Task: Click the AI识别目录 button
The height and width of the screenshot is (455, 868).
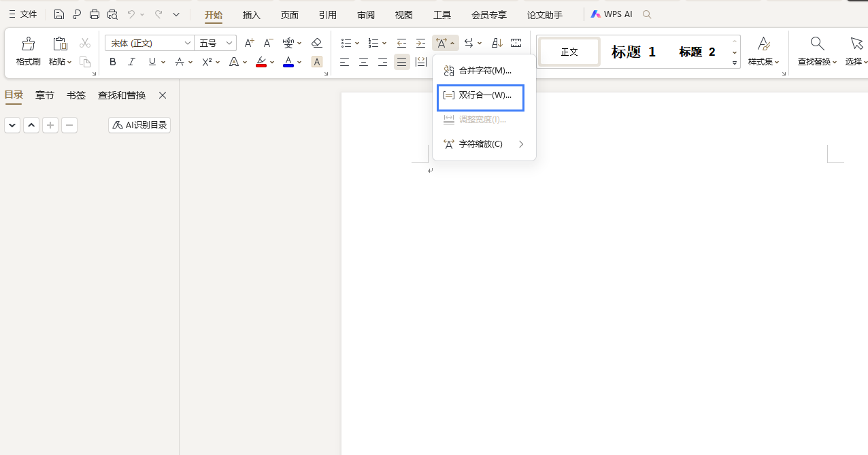Action: click(139, 125)
